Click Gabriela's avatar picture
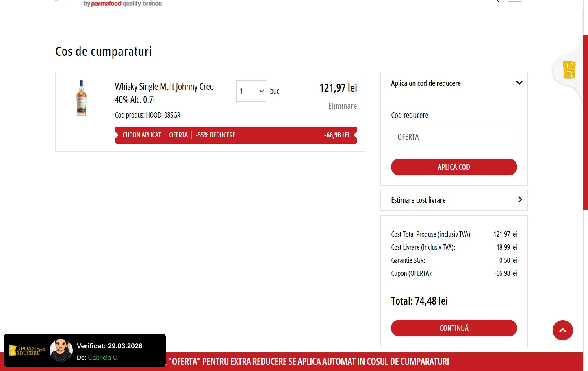 pos(61,350)
